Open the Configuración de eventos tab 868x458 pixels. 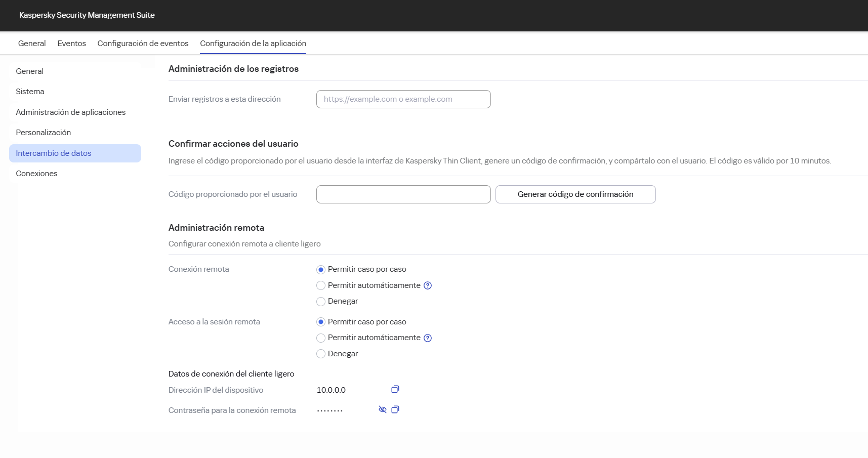(x=143, y=44)
